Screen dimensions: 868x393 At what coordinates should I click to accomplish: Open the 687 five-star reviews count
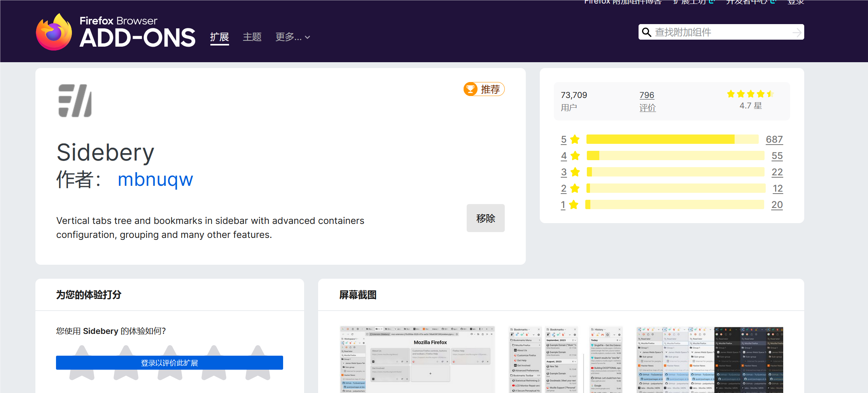coord(774,140)
